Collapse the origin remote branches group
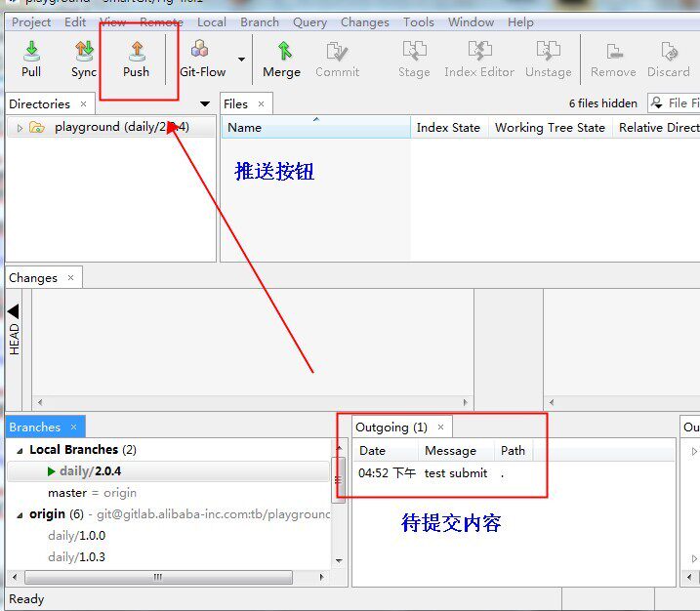Screen dimensions: 700x611 [x=18, y=514]
